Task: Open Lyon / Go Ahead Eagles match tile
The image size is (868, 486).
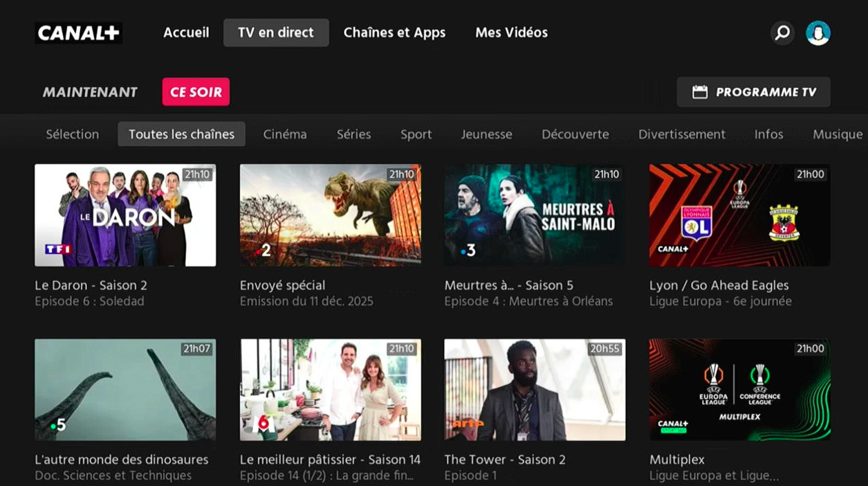Action: [x=739, y=215]
